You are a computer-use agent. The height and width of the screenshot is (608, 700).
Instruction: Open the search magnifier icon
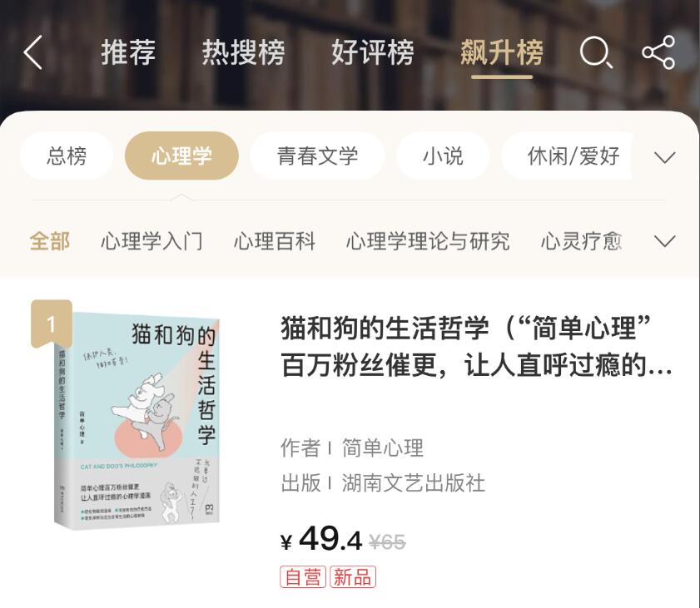595,52
